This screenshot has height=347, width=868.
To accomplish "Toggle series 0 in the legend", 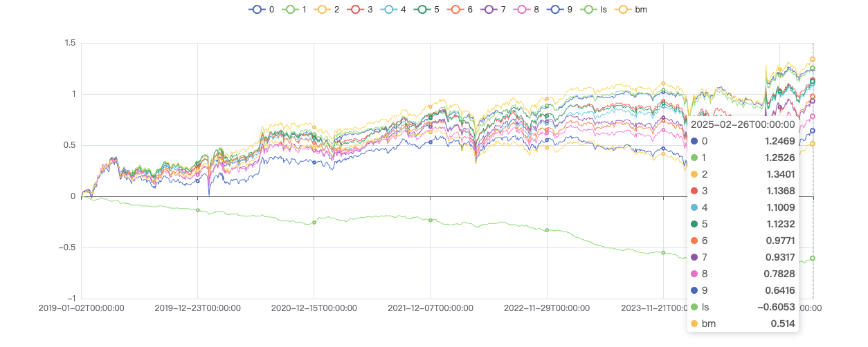I will point(257,10).
